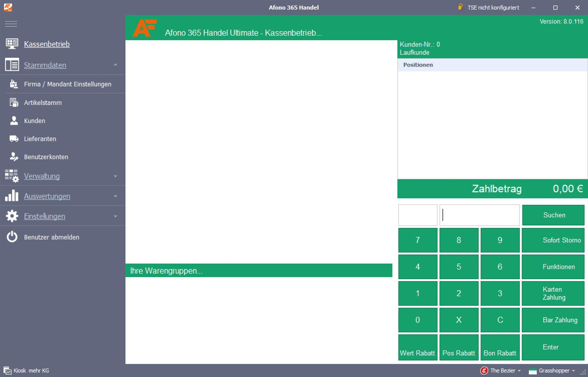Screen dimensions: 588x377
Task: Tap keypad digit 9
Action: pyautogui.click(x=500, y=240)
